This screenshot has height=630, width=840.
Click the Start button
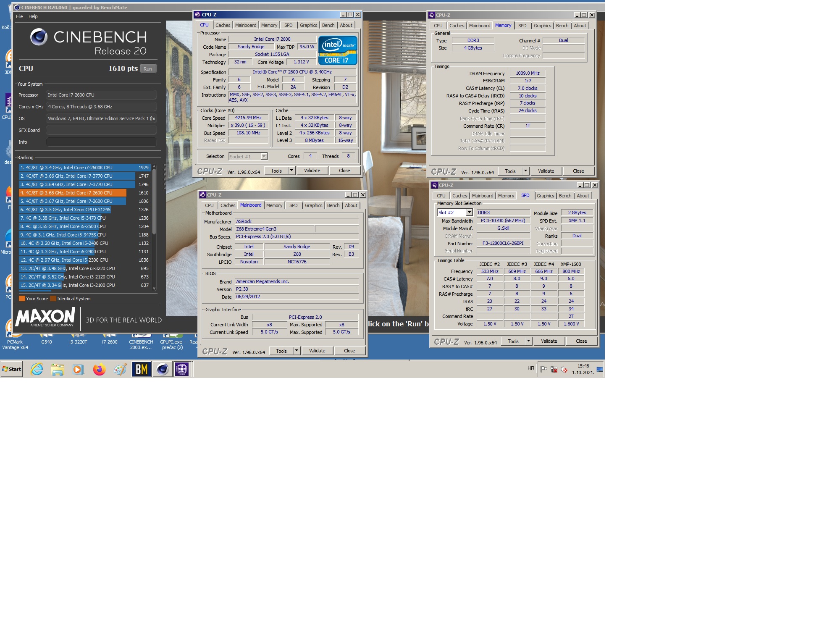12,369
